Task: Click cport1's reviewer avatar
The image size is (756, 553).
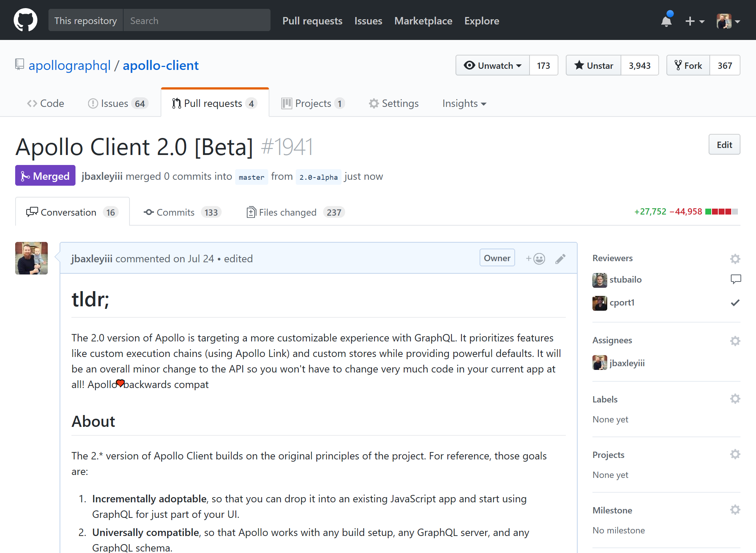Action: [599, 303]
